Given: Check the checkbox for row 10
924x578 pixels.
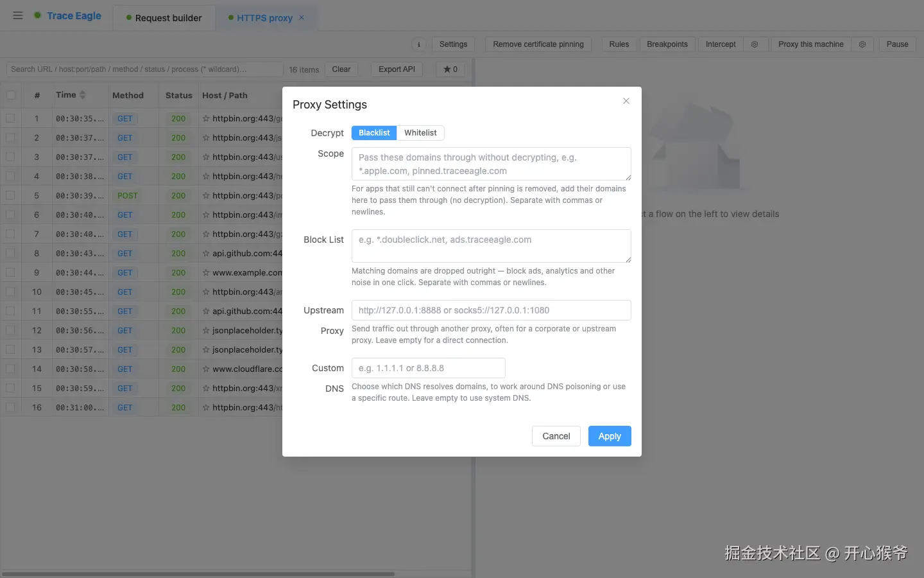Looking at the screenshot, I should point(11,292).
